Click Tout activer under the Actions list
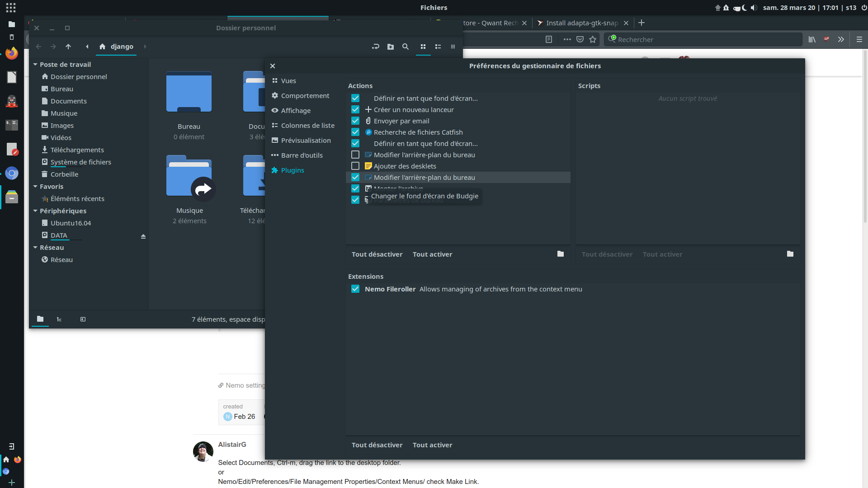The height and width of the screenshot is (488, 868). click(432, 254)
